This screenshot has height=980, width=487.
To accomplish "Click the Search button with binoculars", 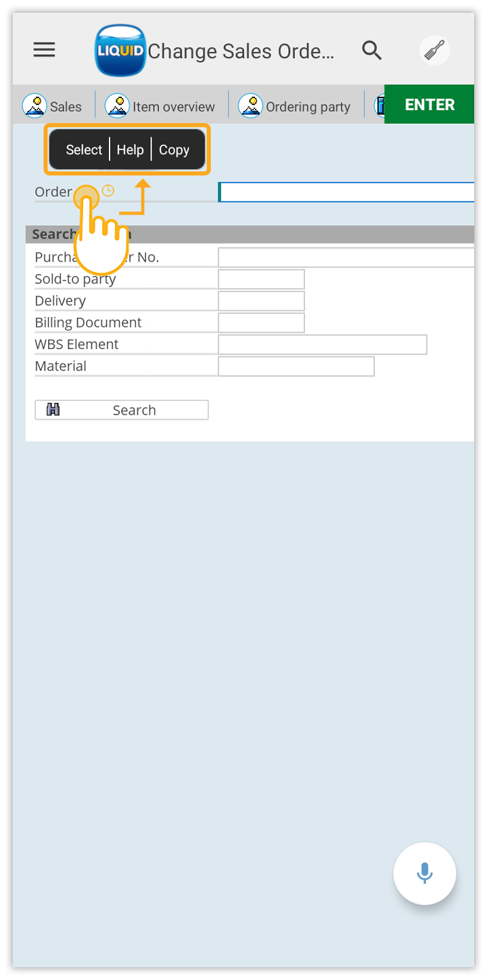I will click(122, 410).
